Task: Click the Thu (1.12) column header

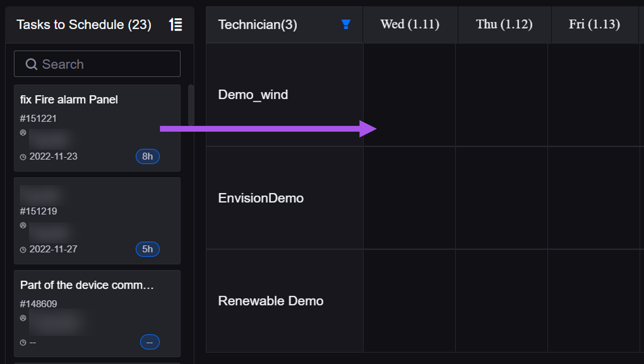Action: [x=504, y=24]
